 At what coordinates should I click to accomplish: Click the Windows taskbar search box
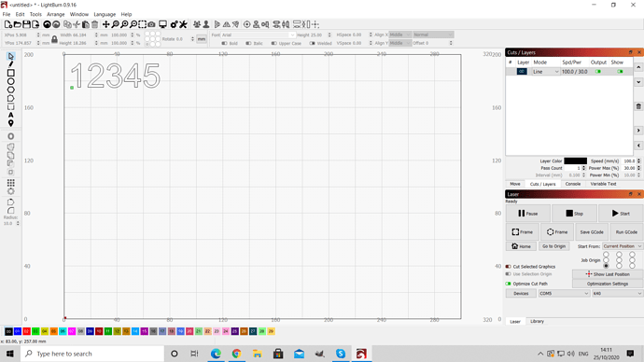pos(92,354)
